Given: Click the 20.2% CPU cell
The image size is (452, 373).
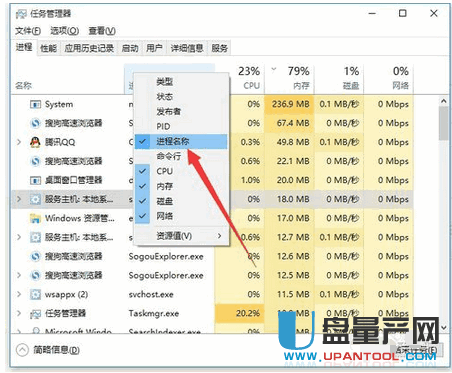Looking at the screenshot, I should [239, 314].
